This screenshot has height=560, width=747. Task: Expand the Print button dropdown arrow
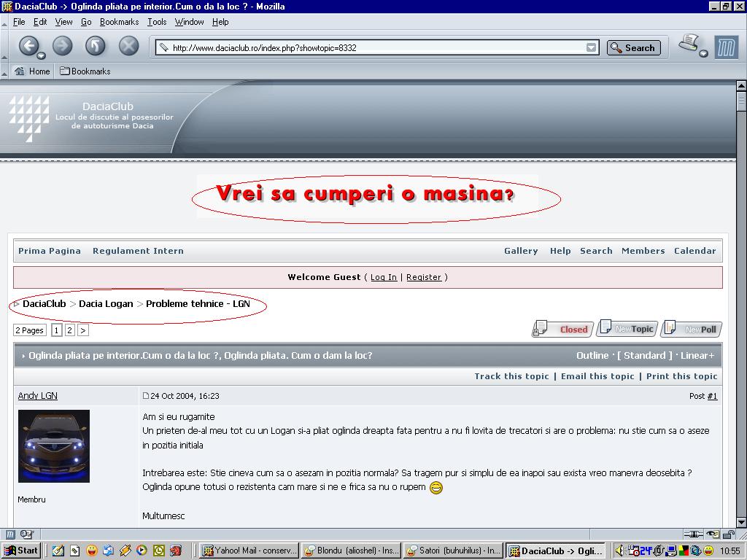click(703, 53)
